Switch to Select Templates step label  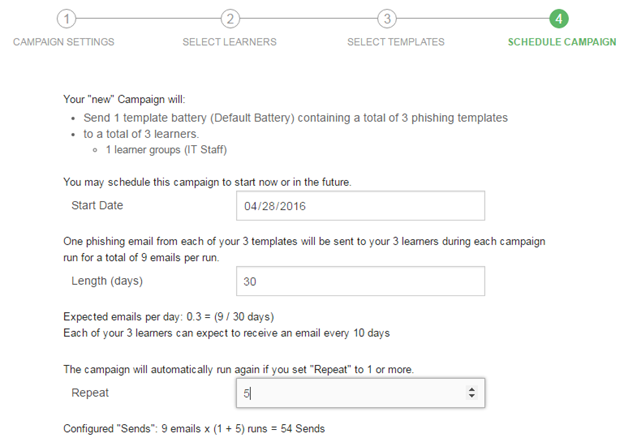tap(395, 42)
